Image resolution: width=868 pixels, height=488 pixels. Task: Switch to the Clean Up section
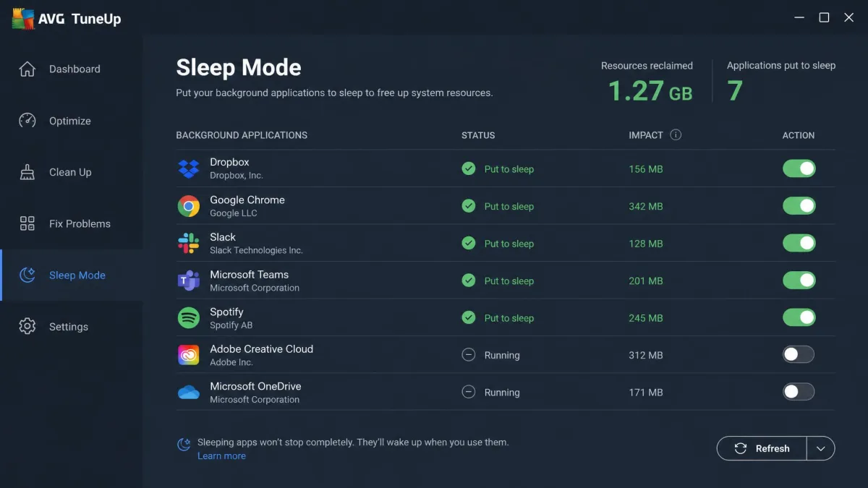[x=72, y=172]
